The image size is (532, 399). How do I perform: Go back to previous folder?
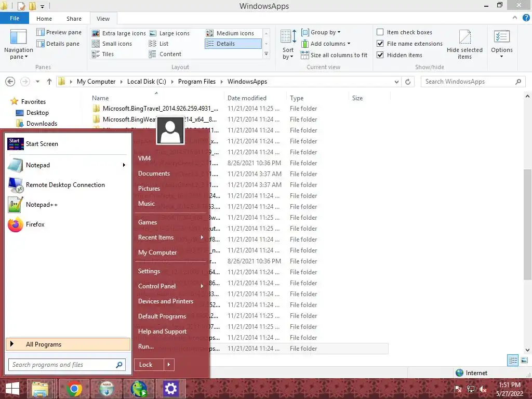[x=10, y=82]
